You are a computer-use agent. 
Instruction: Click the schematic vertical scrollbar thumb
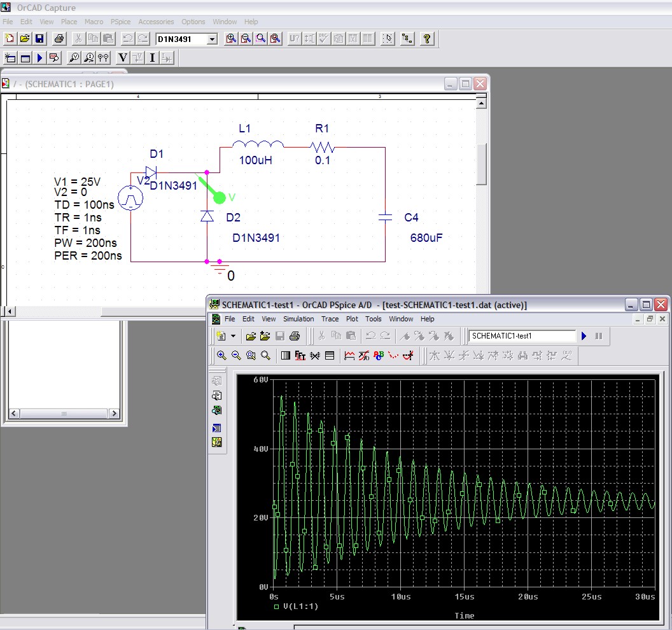pos(482,164)
